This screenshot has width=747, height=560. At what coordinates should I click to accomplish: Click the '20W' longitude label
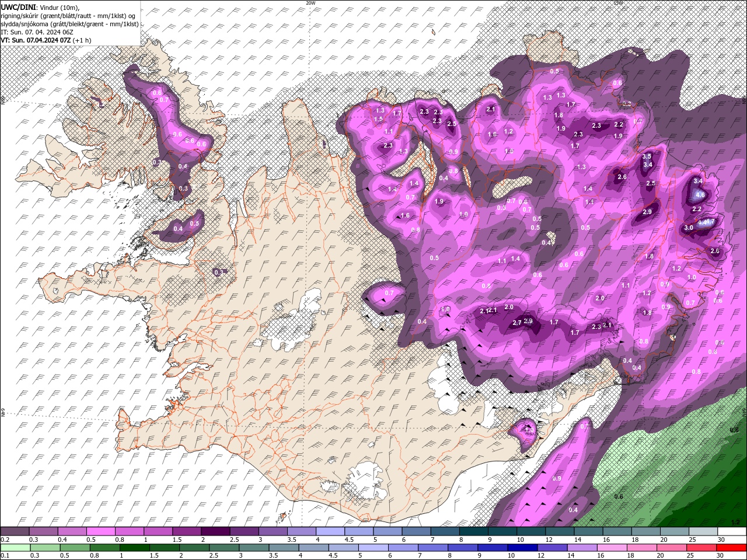click(310, 3)
